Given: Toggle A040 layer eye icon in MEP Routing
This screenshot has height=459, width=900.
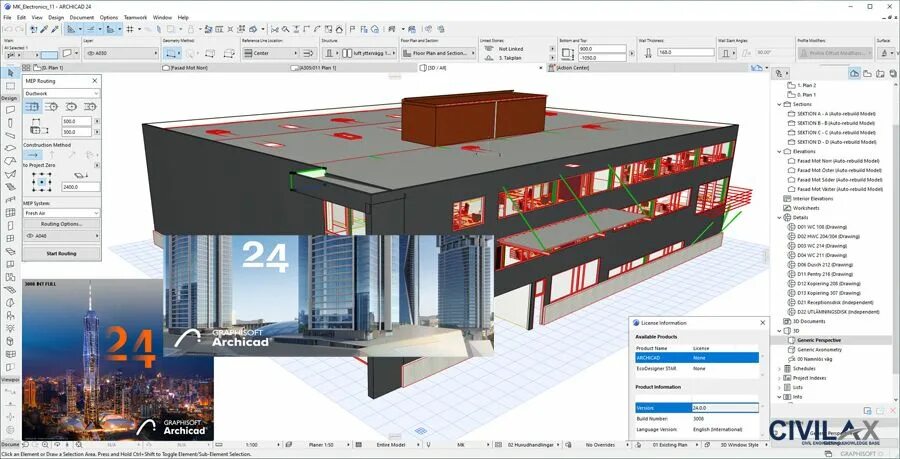Looking at the screenshot, I should [x=30, y=236].
